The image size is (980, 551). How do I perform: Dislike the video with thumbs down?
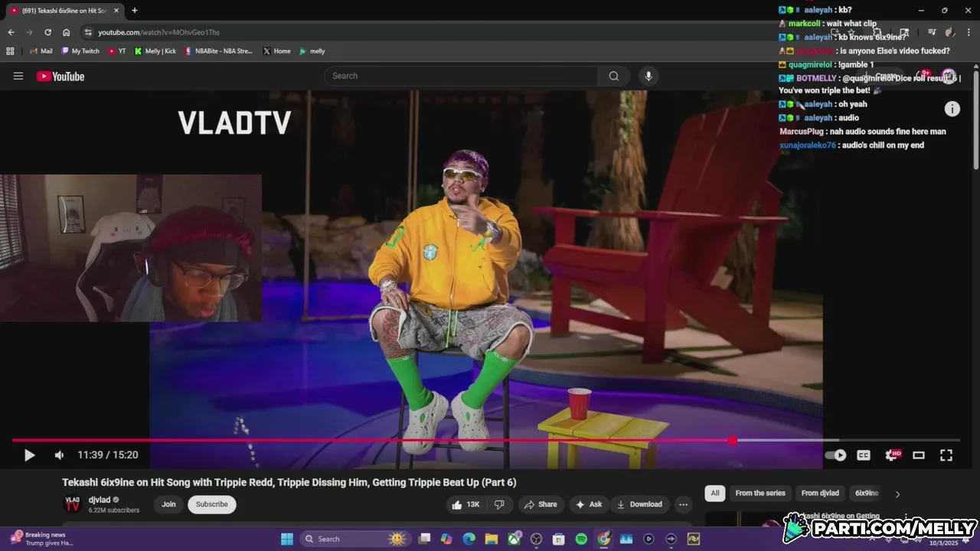coord(499,504)
